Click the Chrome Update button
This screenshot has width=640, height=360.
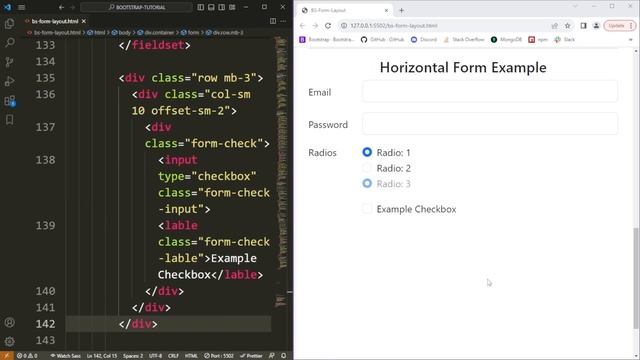coord(620,26)
